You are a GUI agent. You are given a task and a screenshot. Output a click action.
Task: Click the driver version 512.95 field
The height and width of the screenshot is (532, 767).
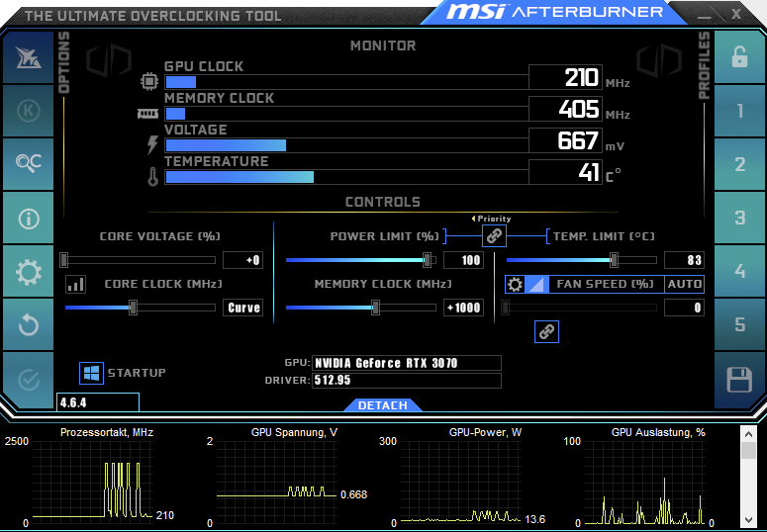(x=407, y=381)
